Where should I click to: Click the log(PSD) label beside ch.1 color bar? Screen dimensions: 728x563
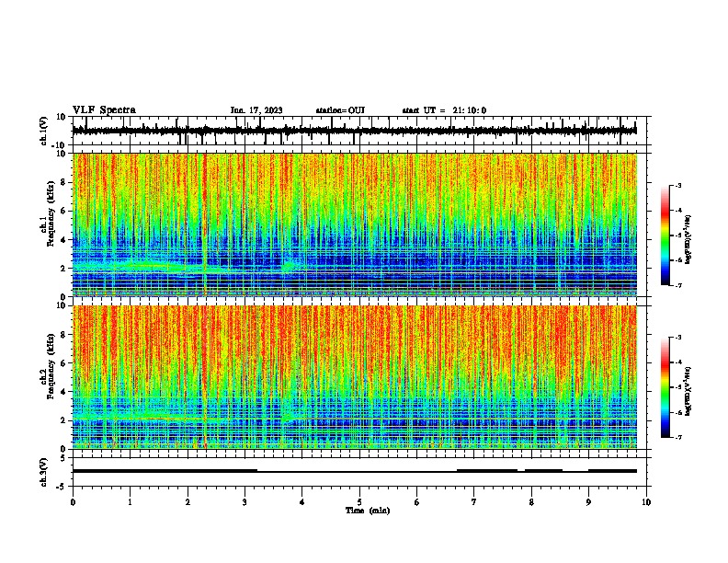point(688,240)
